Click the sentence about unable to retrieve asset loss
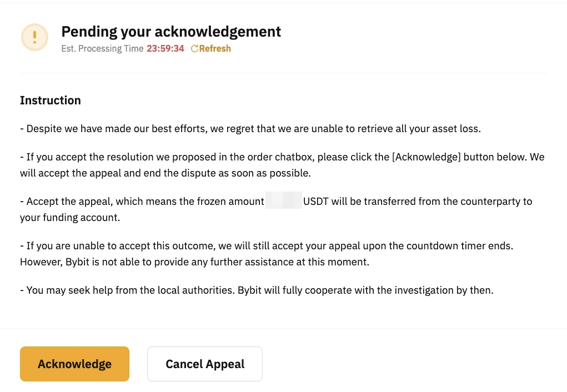 click(250, 129)
